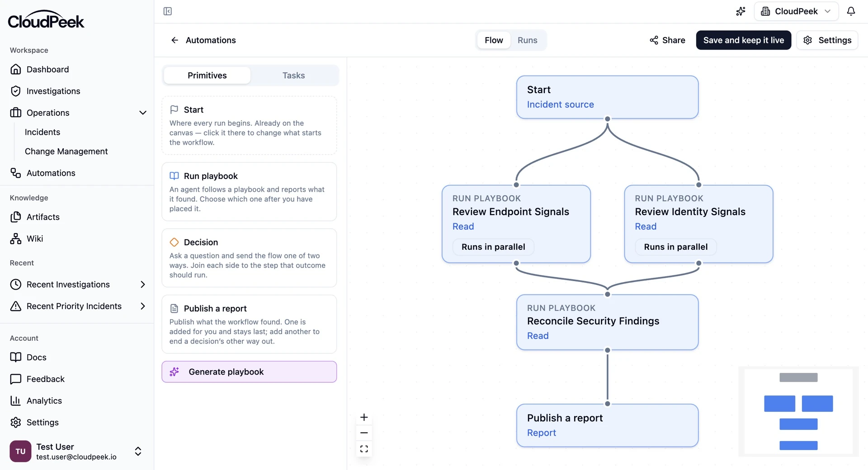Click the canvas minimap
The width and height of the screenshot is (868, 470).
798,412
